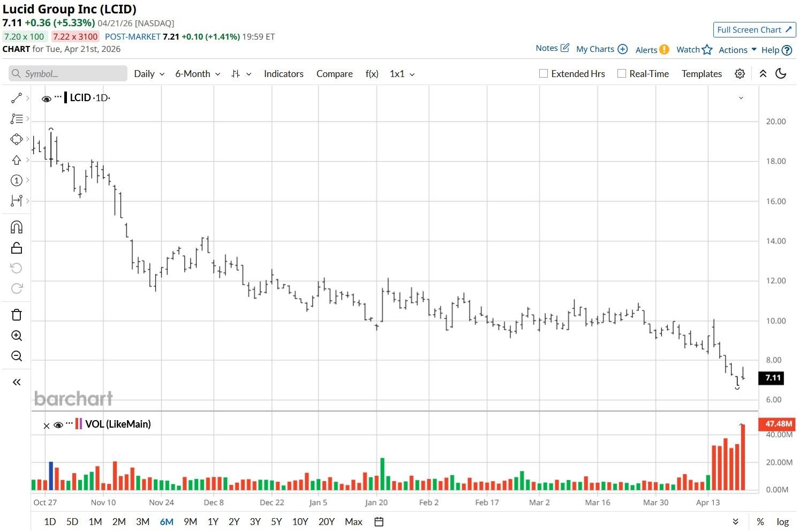The image size is (799, 532).
Task: Click the search magnifier in Symbol box
Action: coord(17,74)
